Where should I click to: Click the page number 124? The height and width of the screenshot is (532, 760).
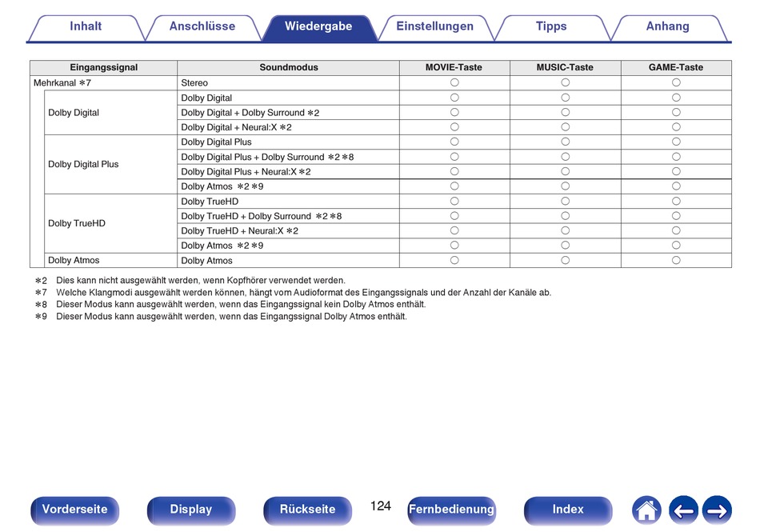click(x=381, y=506)
